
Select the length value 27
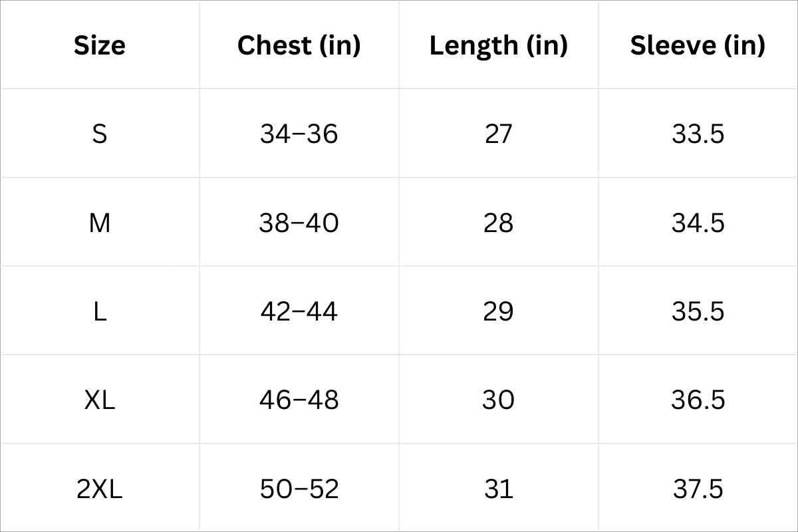click(498, 134)
